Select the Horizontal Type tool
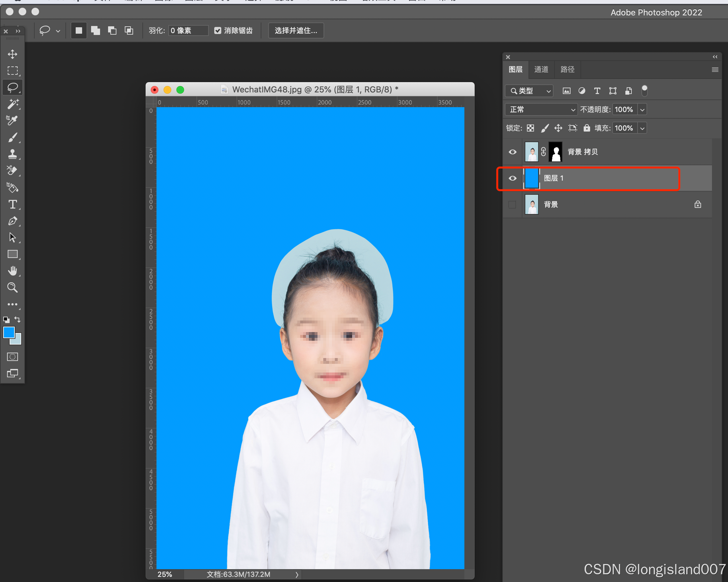728x582 pixels. (x=13, y=204)
